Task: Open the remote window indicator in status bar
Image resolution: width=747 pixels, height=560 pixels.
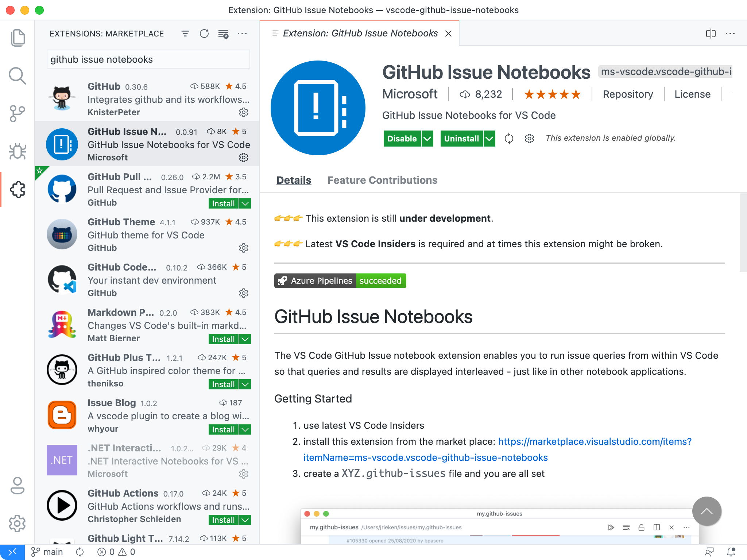Action: click(x=12, y=552)
